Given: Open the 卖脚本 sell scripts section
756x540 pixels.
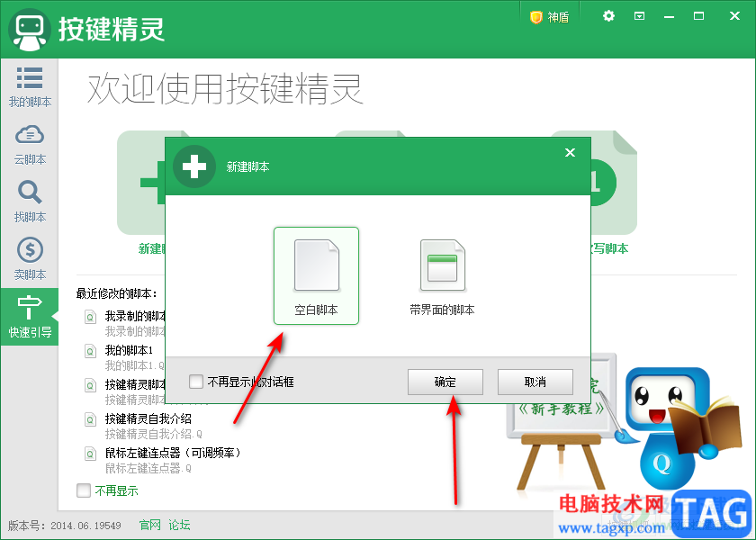Looking at the screenshot, I should click(30, 259).
